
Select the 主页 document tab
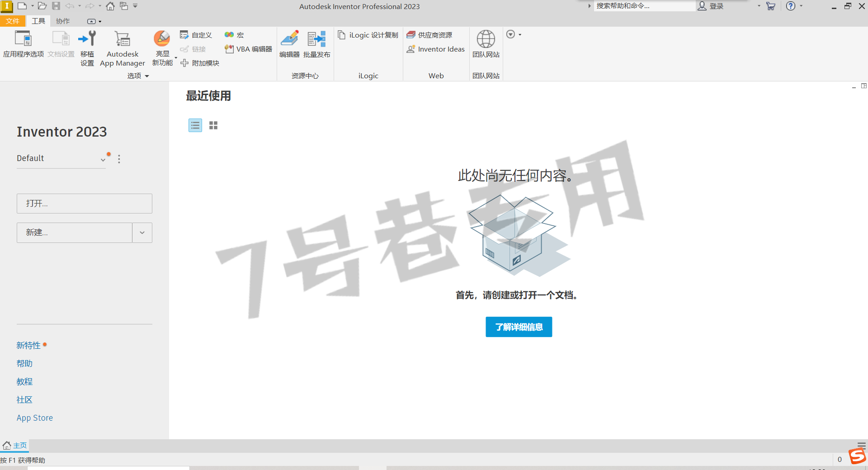tap(15, 446)
